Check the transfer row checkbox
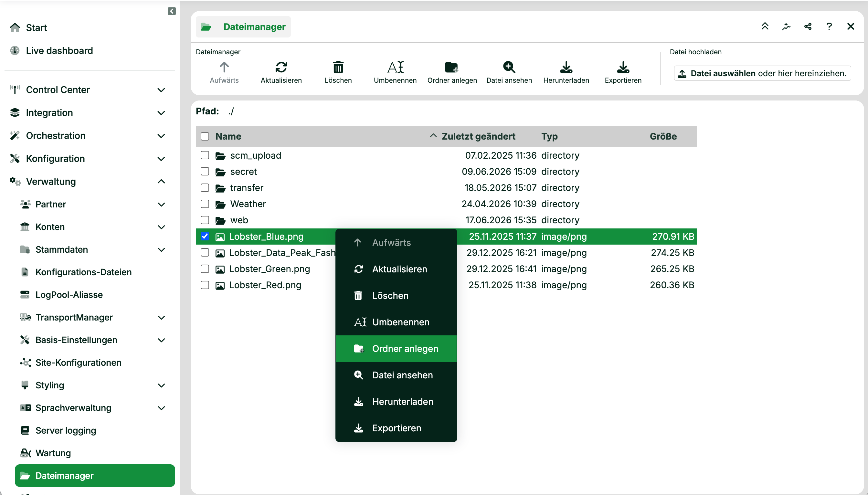Image resolution: width=868 pixels, height=495 pixels. click(x=205, y=187)
